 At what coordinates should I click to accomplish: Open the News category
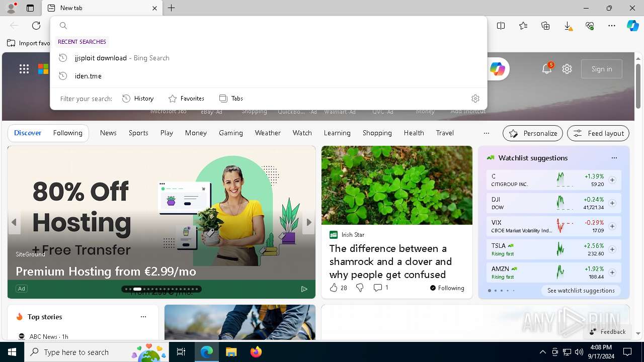(108, 133)
